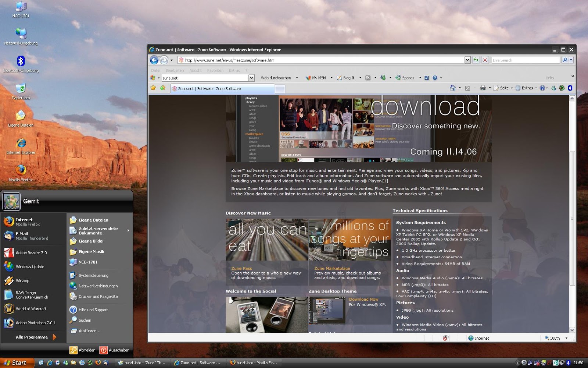Click the Download Now link
Image resolution: width=588 pixels, height=368 pixels.
coord(363,299)
